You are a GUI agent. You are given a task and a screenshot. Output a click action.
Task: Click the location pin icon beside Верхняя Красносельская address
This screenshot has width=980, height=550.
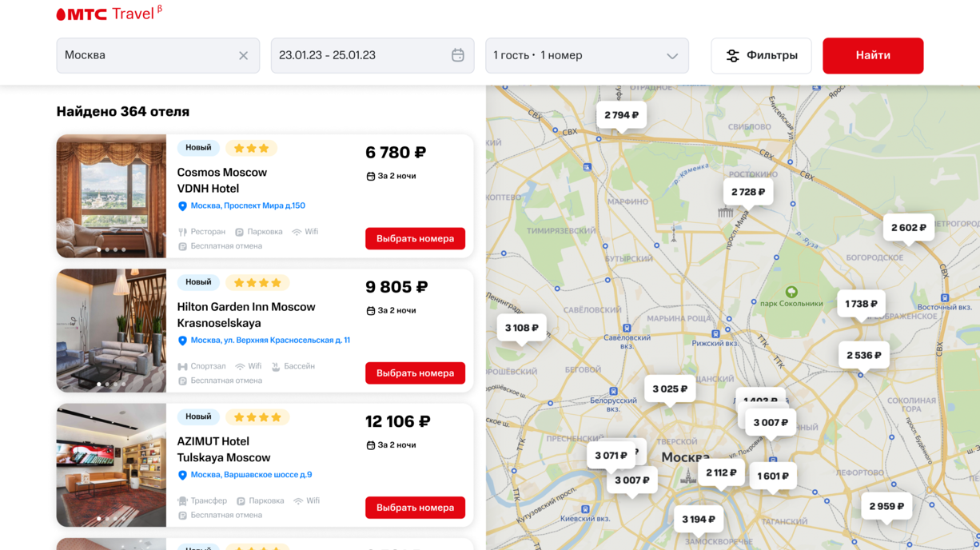182,341
